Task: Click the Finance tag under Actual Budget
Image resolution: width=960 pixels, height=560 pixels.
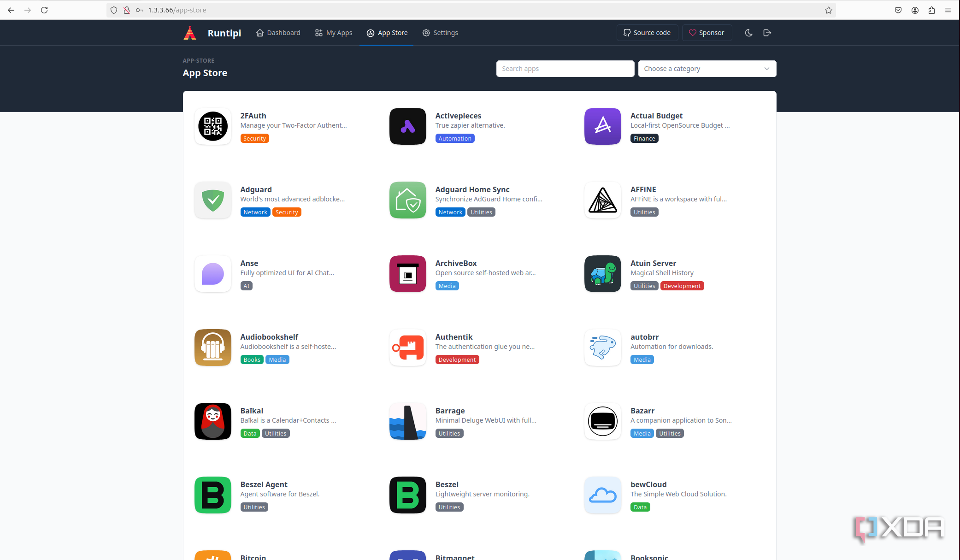Action: [644, 138]
